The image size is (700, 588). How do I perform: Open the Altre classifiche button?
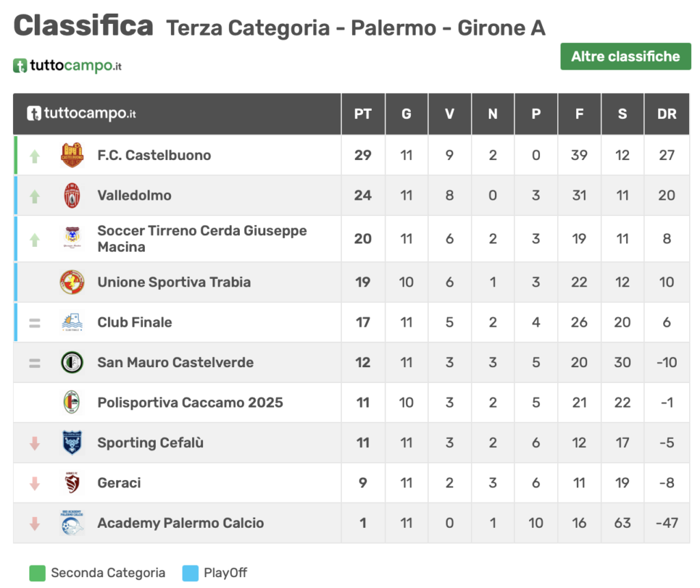click(625, 57)
